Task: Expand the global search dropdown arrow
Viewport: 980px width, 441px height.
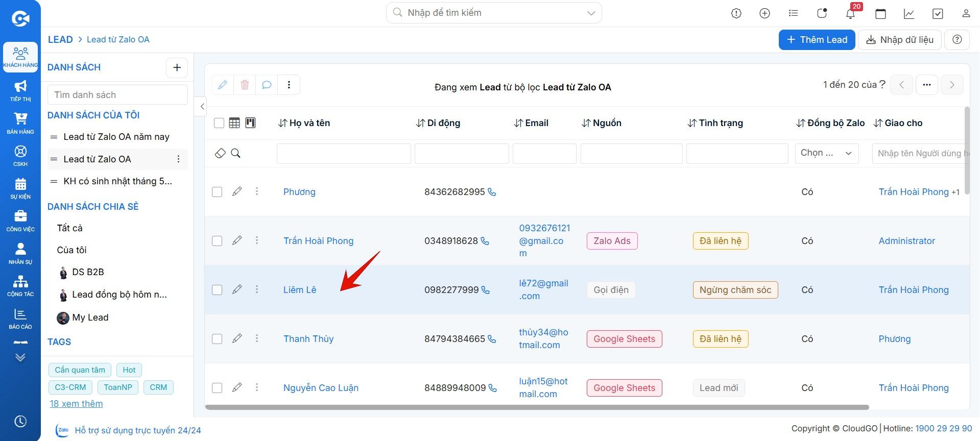Action: click(591, 13)
